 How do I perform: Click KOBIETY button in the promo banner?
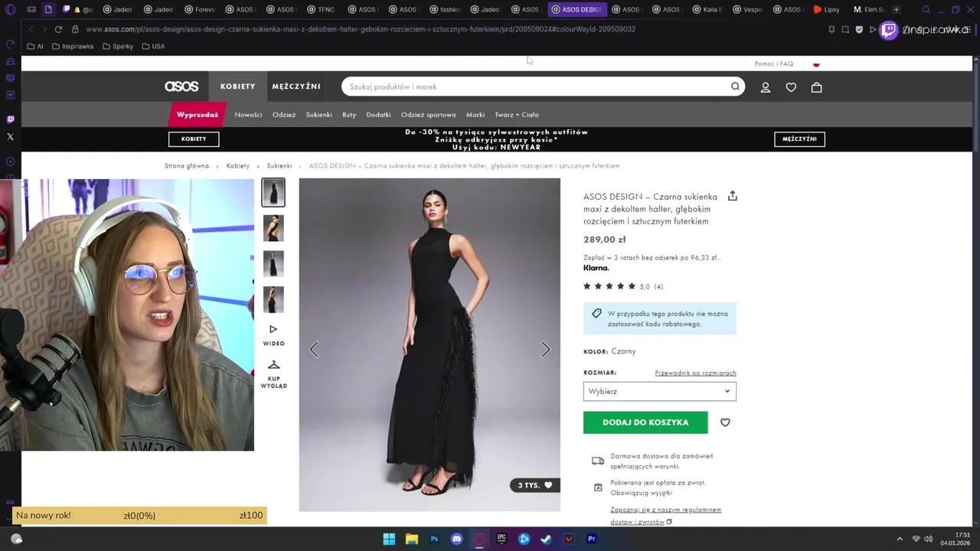(x=194, y=139)
